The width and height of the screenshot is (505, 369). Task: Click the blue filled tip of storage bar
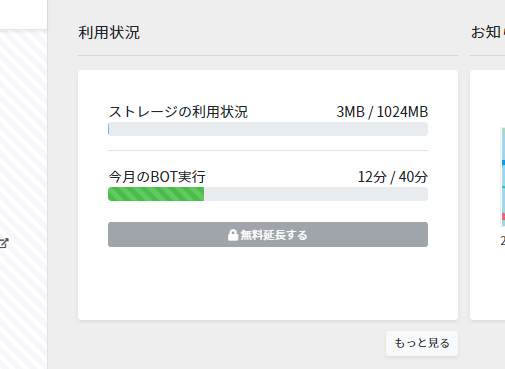[x=109, y=129]
